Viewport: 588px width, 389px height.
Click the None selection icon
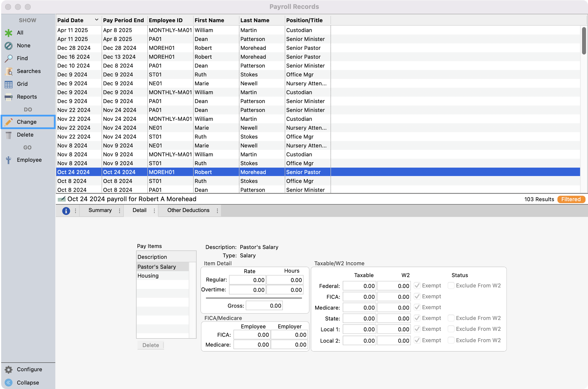point(9,45)
